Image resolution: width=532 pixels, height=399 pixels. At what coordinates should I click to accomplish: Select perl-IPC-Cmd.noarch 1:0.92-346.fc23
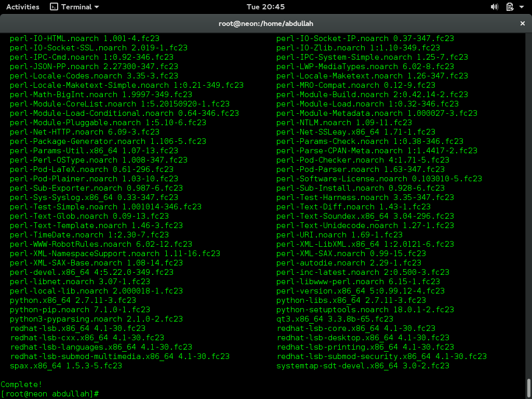[91, 57]
